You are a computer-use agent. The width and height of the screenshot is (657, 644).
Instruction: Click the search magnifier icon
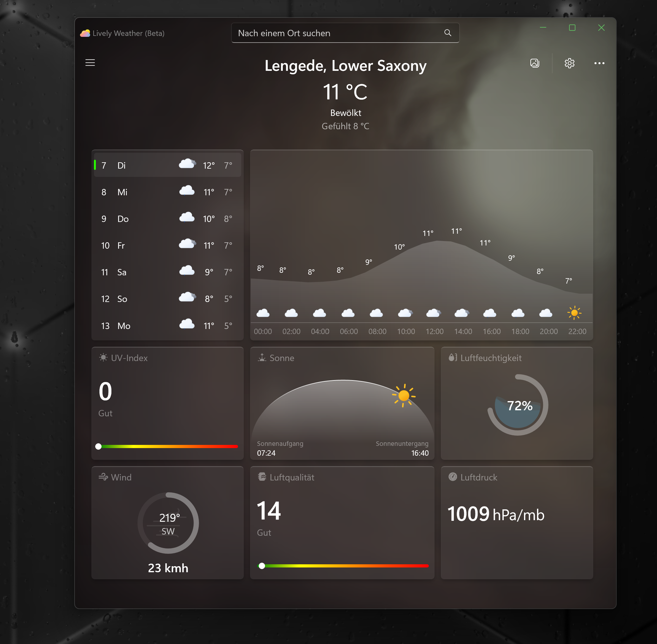447,33
